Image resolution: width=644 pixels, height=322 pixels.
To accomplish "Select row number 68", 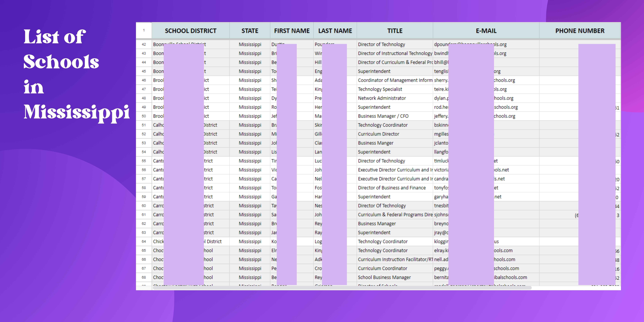I will tap(144, 277).
